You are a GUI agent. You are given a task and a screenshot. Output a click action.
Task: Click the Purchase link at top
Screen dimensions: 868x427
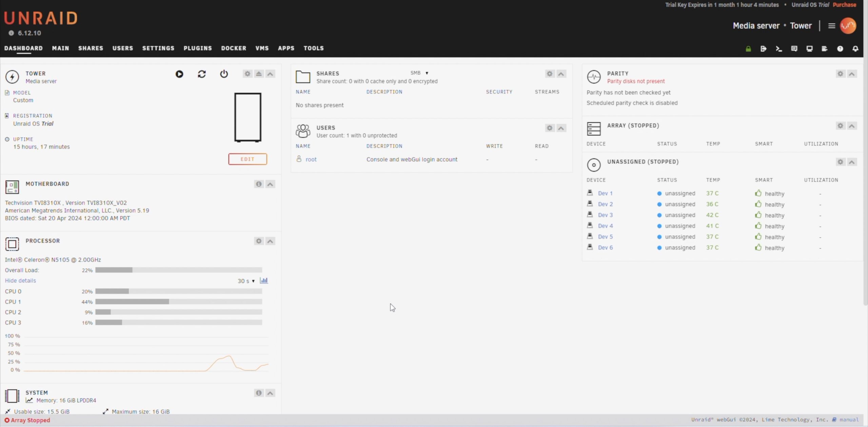pyautogui.click(x=844, y=5)
